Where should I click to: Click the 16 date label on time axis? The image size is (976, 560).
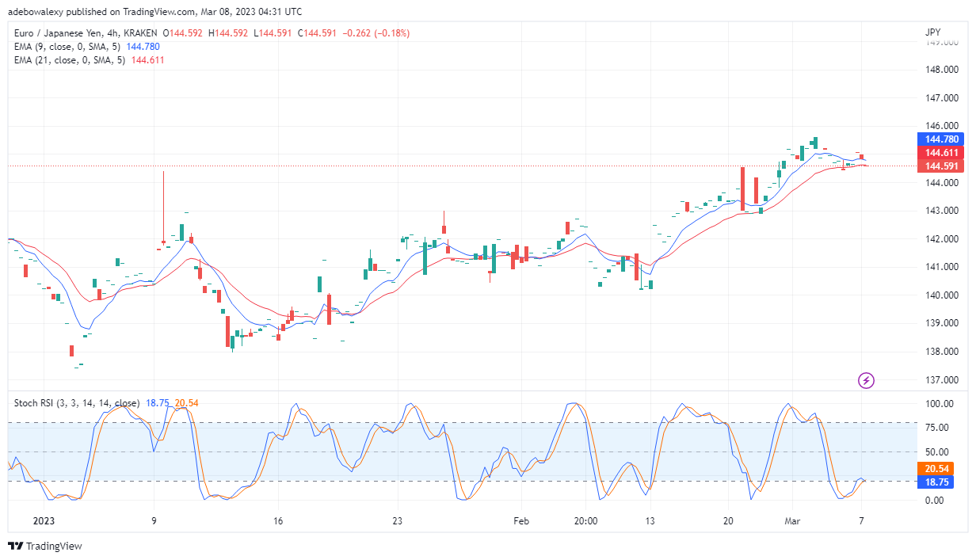[x=276, y=520]
